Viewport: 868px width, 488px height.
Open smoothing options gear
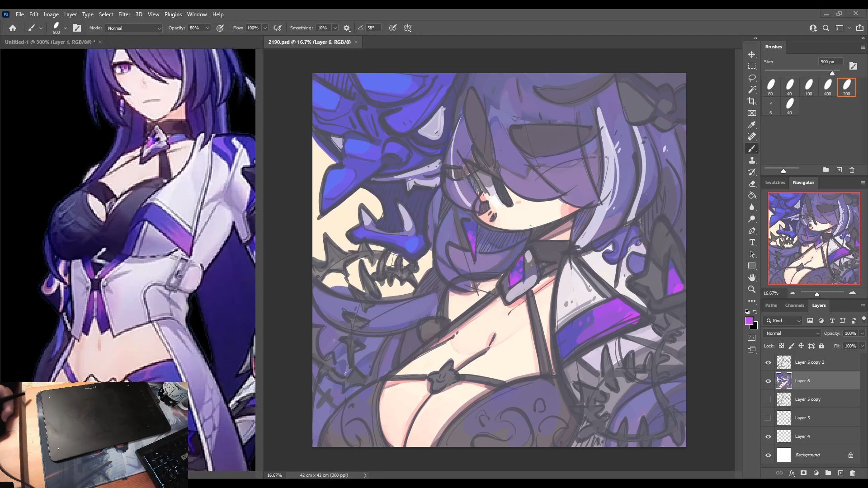click(x=347, y=28)
